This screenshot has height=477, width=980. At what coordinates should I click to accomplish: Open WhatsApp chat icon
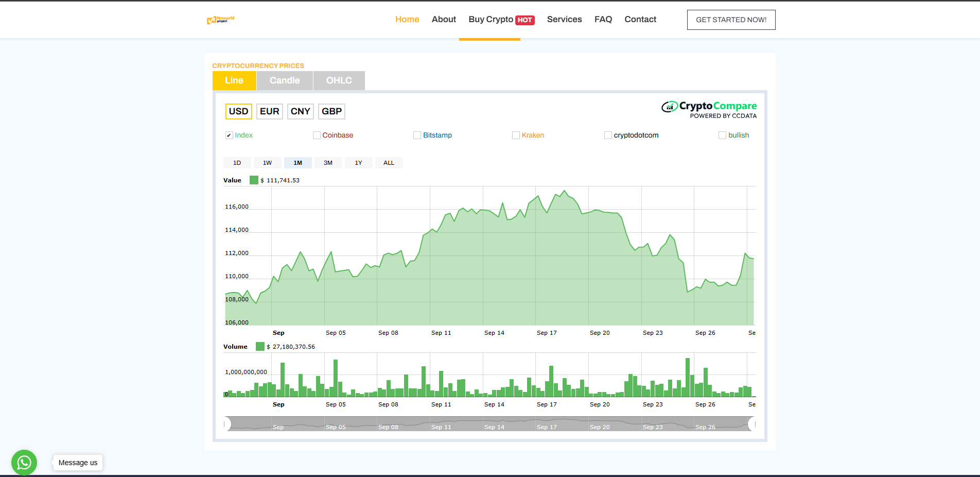click(x=24, y=463)
